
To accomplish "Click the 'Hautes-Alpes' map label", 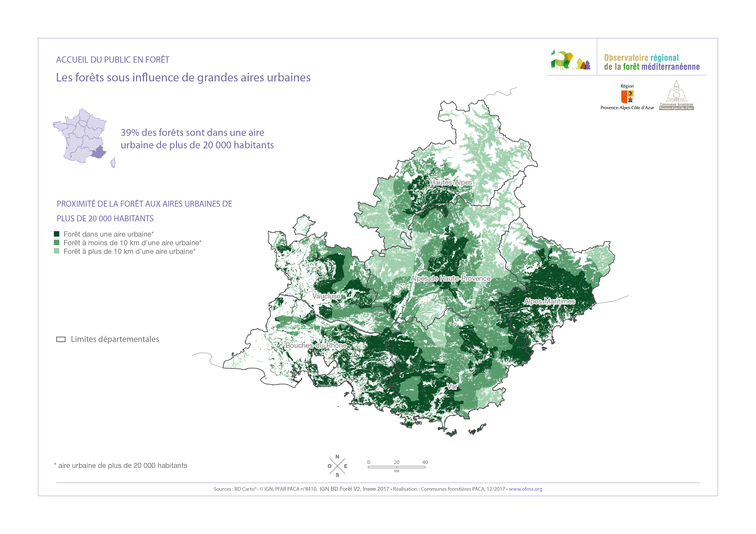I will [451, 182].
